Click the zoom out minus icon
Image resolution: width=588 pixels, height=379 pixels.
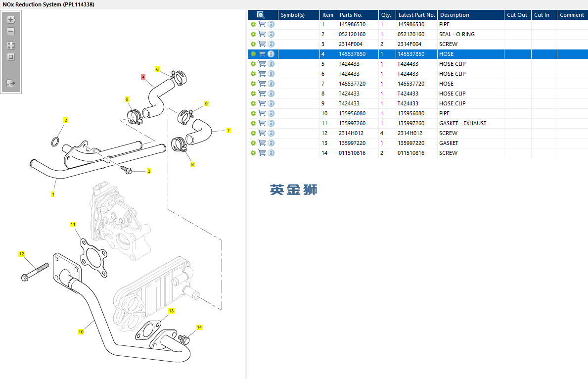pos(11,31)
